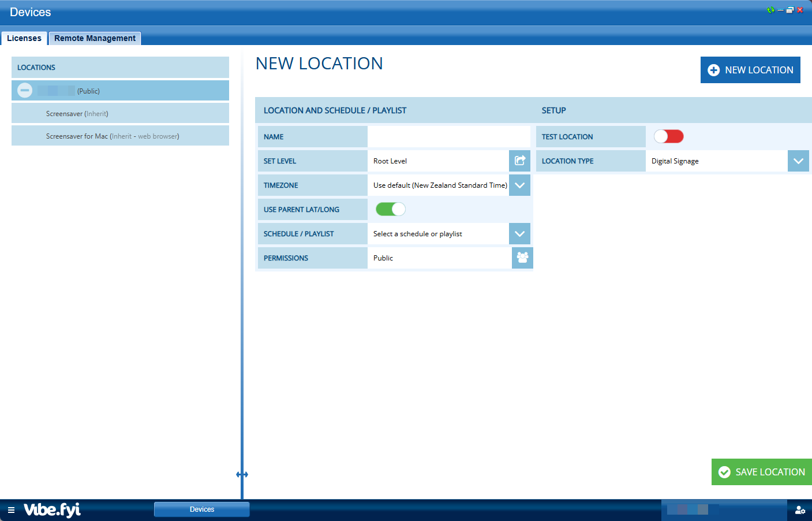Viewport: 812px width, 521px height.
Task: Open the Permissions users group icon
Action: pos(522,258)
